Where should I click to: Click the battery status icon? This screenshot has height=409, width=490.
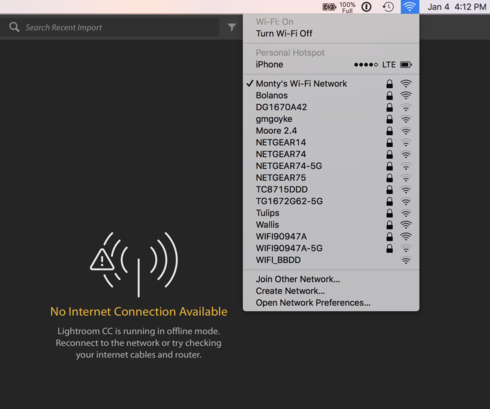[329, 7]
